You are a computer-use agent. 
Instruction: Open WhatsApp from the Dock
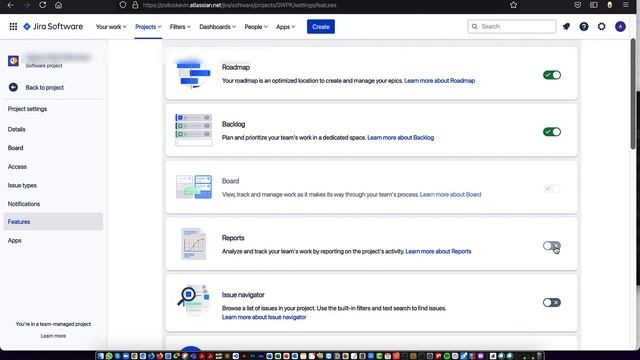coord(109,356)
